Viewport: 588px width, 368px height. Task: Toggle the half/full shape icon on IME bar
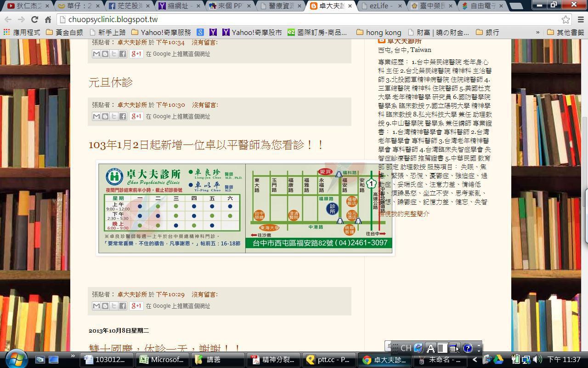(x=442, y=348)
